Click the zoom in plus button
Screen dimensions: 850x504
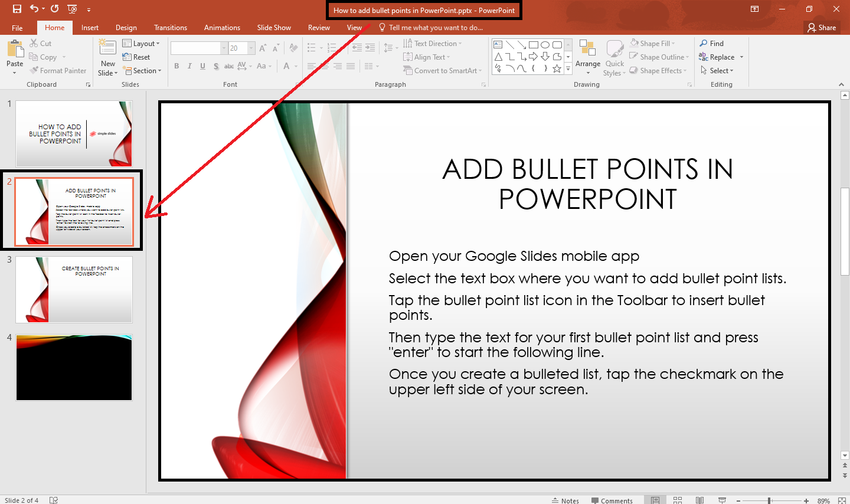point(806,500)
